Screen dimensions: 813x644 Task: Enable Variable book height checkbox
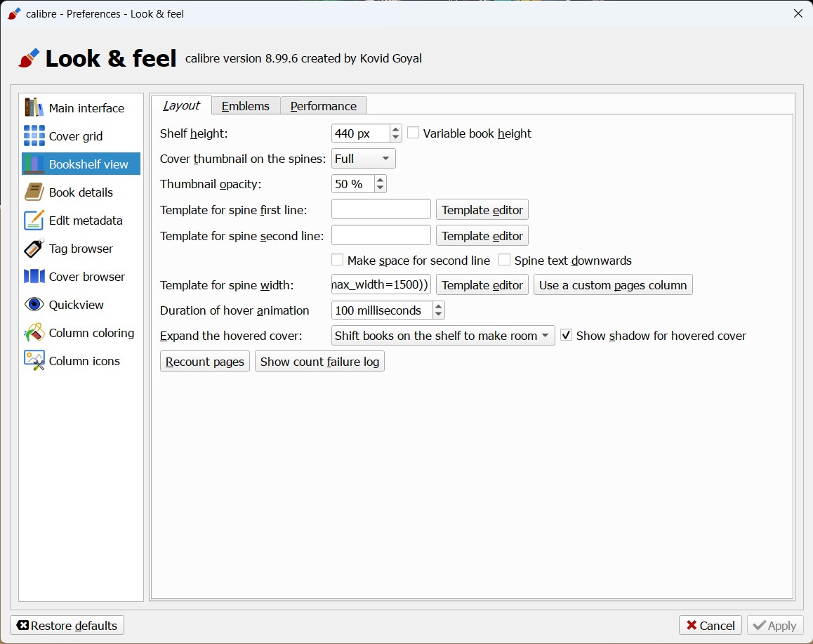click(414, 133)
